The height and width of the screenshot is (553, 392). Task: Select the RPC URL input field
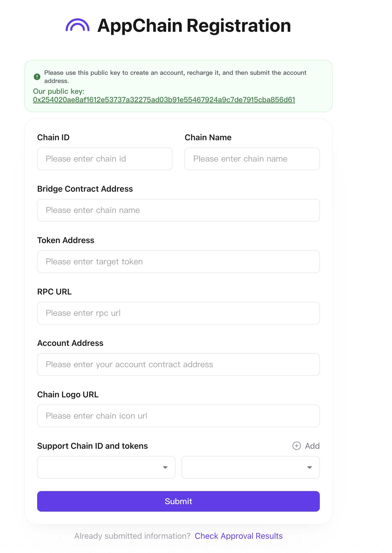pyautogui.click(x=178, y=313)
